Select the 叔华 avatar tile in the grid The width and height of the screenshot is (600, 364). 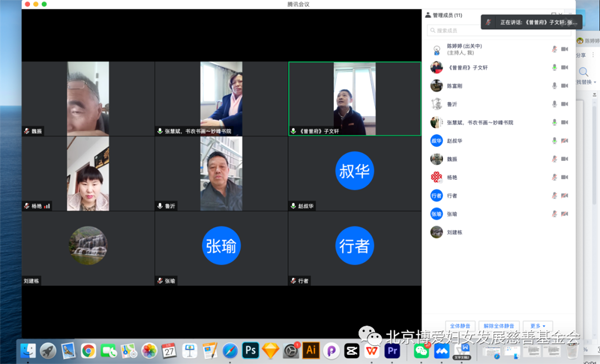click(355, 174)
